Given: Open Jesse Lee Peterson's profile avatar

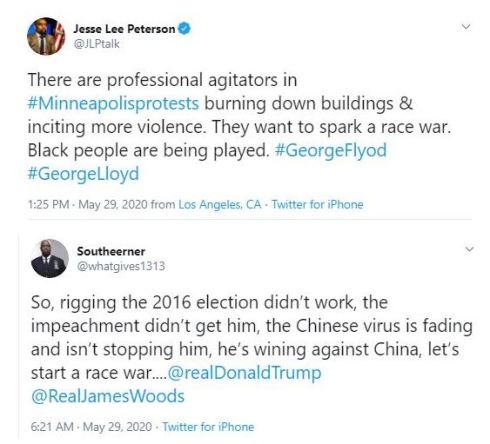Looking at the screenshot, I should (46, 36).
